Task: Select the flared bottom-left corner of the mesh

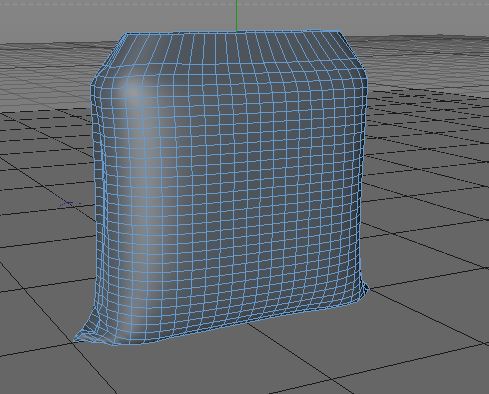Action: click(87, 333)
